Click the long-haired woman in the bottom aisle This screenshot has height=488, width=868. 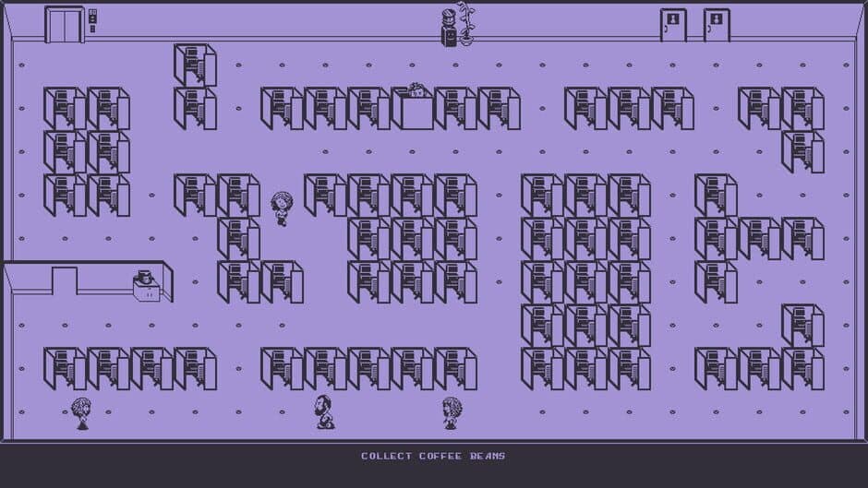coord(452,412)
